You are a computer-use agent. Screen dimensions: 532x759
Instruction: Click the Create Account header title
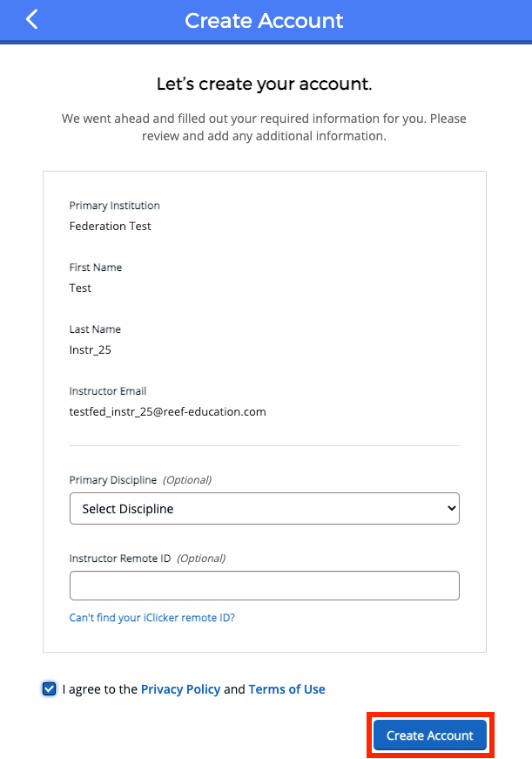click(x=264, y=20)
